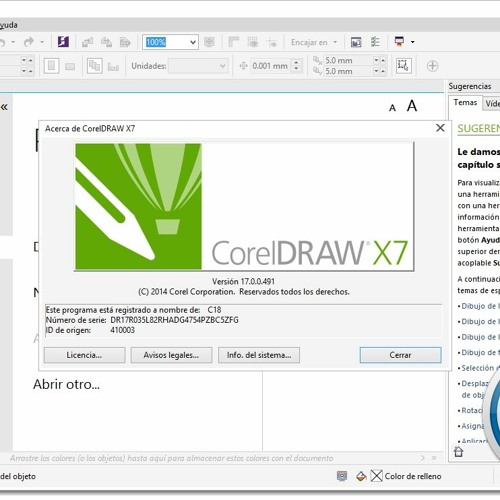Image resolution: width=500 pixels, height=500 pixels.
Task: Click the lower 5.0 mm duplicate distance field
Action: 348,71
